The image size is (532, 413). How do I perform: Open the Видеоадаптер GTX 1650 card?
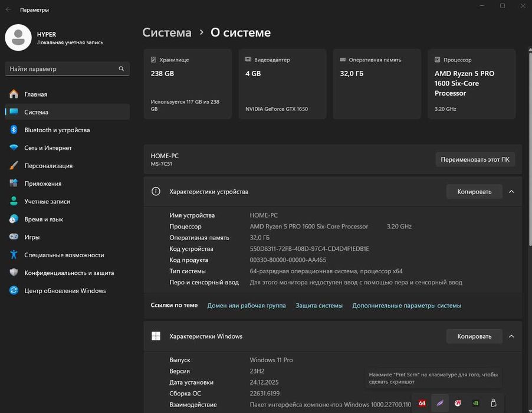(283, 84)
